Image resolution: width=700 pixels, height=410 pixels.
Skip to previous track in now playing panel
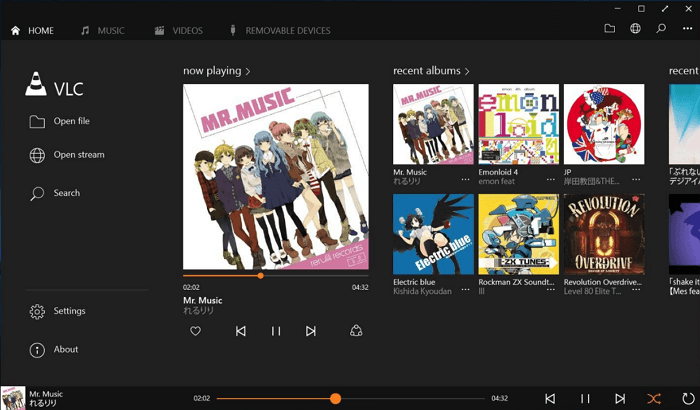(240, 331)
